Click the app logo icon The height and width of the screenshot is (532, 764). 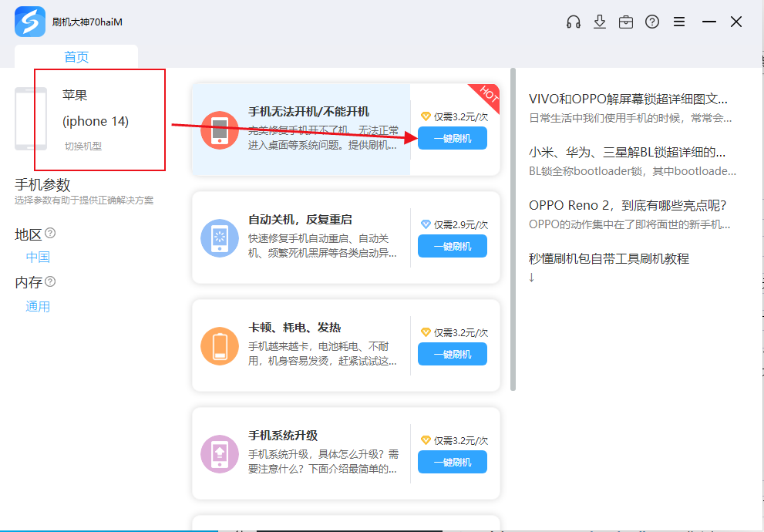(30, 22)
